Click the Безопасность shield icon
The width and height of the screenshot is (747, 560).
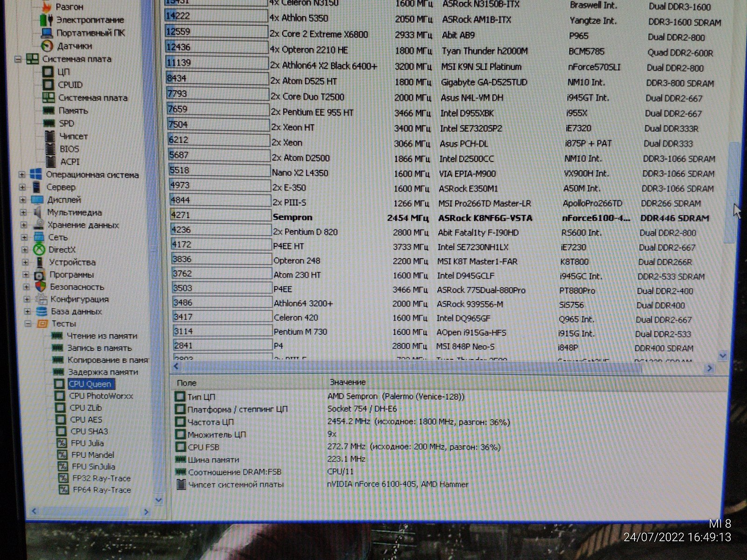41,287
